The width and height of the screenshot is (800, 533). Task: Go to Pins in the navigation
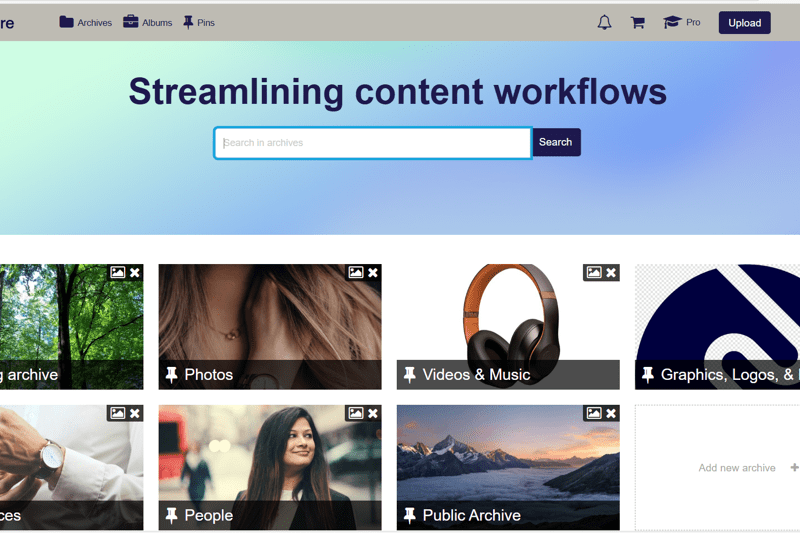199,22
